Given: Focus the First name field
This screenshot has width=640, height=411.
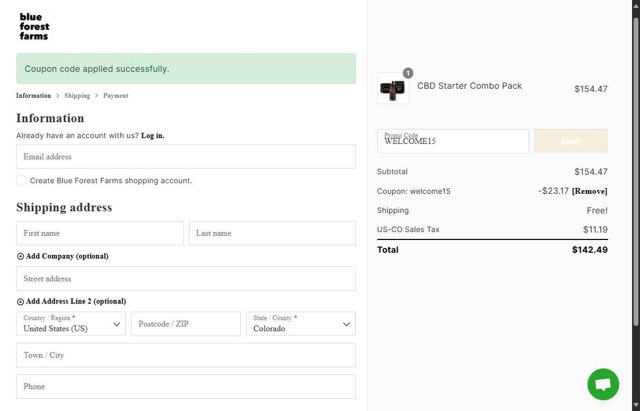Looking at the screenshot, I should point(100,233).
